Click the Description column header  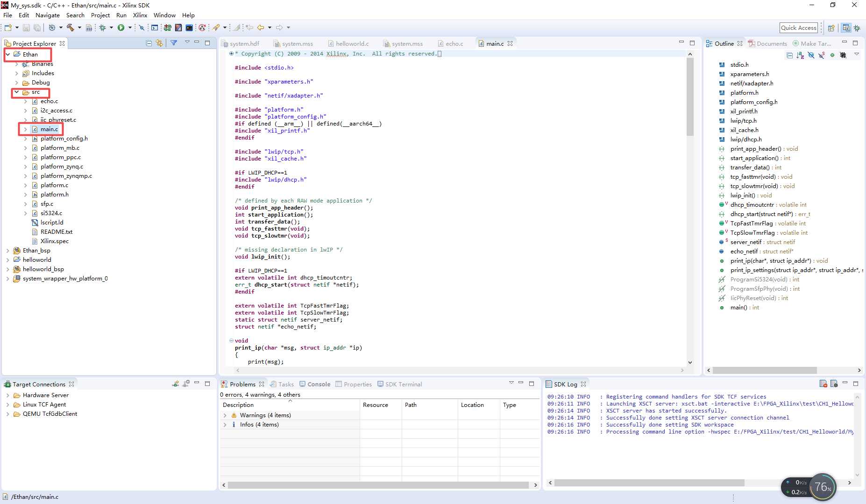[x=290, y=405]
